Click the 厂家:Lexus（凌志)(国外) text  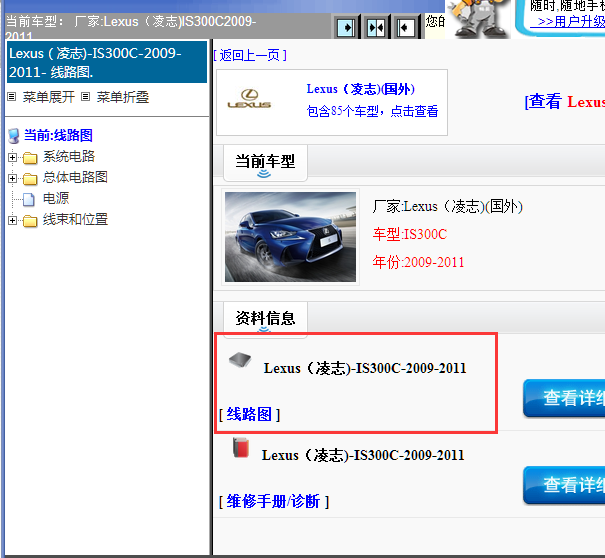pos(448,206)
